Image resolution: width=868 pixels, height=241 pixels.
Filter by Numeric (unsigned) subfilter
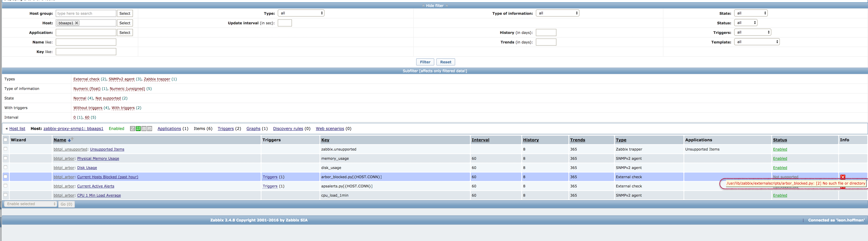(x=127, y=89)
